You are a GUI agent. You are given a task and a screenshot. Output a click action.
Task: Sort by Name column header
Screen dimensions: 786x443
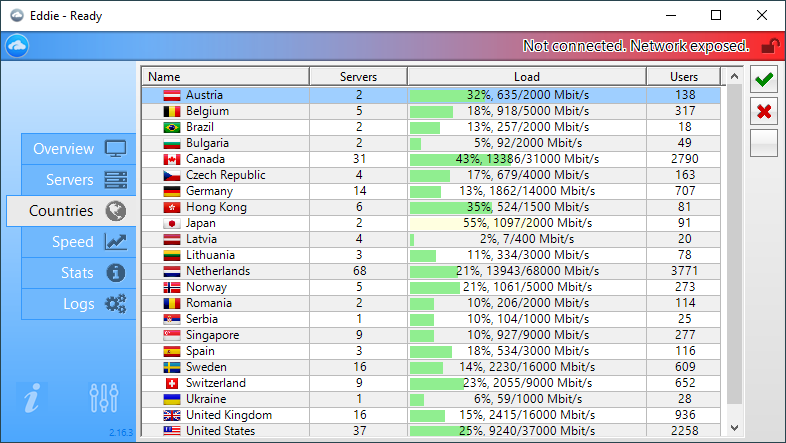tap(226, 77)
